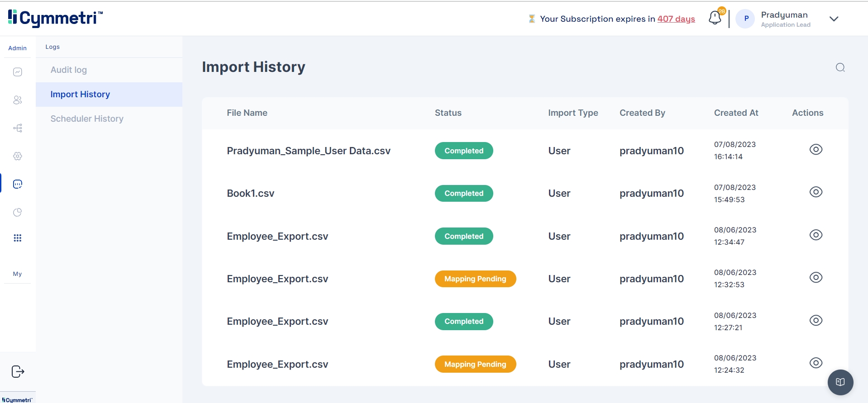This screenshot has width=868, height=403.
Task: Select Scheduler History in Logs menu
Action: point(87,119)
